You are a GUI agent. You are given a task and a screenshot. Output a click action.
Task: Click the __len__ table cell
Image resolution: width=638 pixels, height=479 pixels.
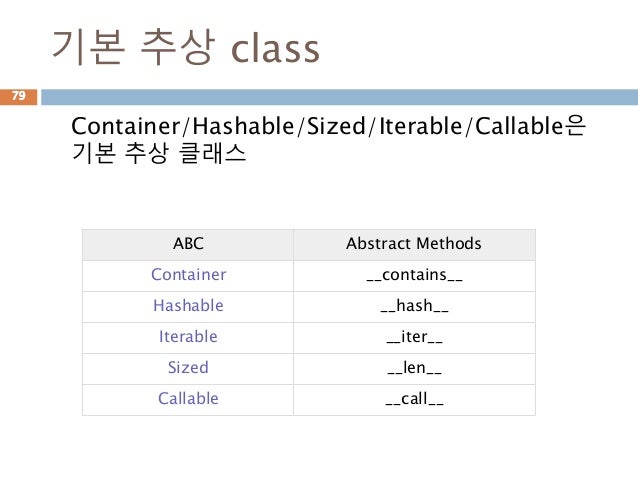coord(413,368)
